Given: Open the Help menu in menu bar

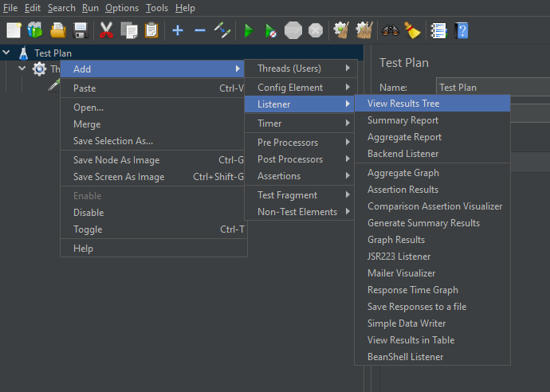Looking at the screenshot, I should click(185, 8).
